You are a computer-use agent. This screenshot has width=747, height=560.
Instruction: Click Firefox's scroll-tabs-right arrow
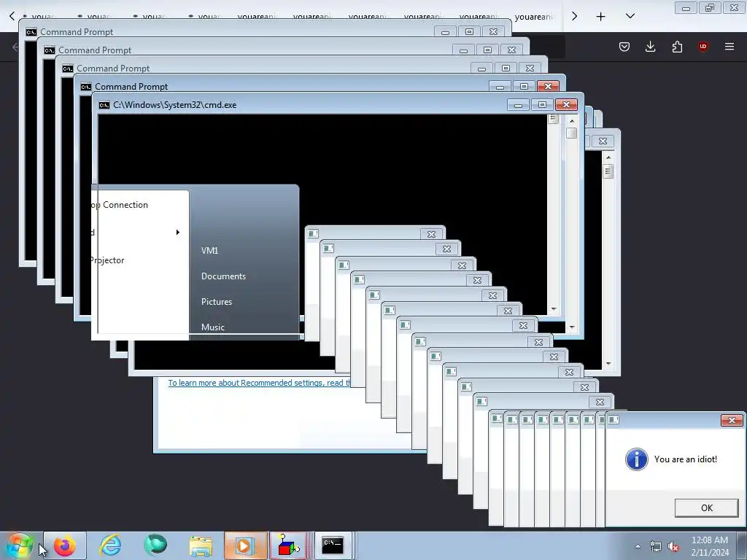[575, 16]
